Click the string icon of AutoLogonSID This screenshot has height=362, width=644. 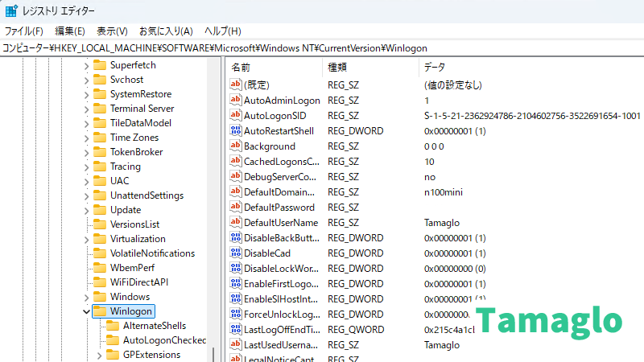tap(235, 115)
